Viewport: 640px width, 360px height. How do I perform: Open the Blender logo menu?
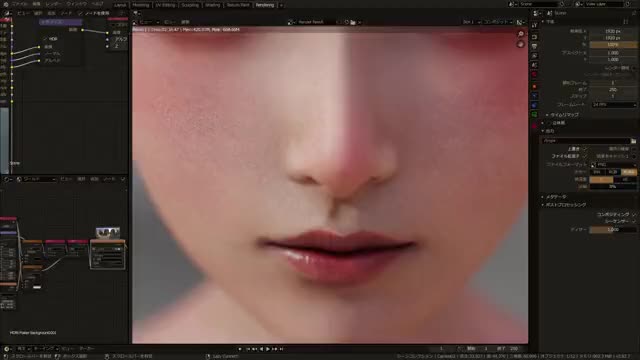pos(6,4)
